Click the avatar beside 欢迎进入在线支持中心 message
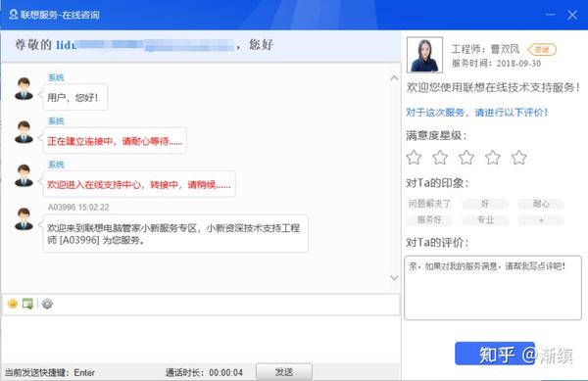The width and height of the screenshot is (588, 381). (24, 175)
